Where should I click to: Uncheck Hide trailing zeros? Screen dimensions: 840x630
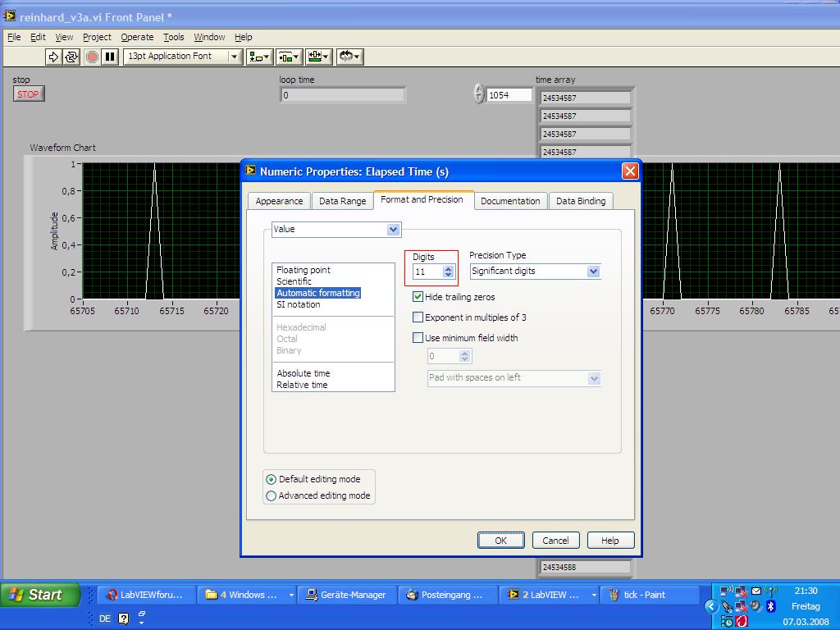click(x=418, y=297)
